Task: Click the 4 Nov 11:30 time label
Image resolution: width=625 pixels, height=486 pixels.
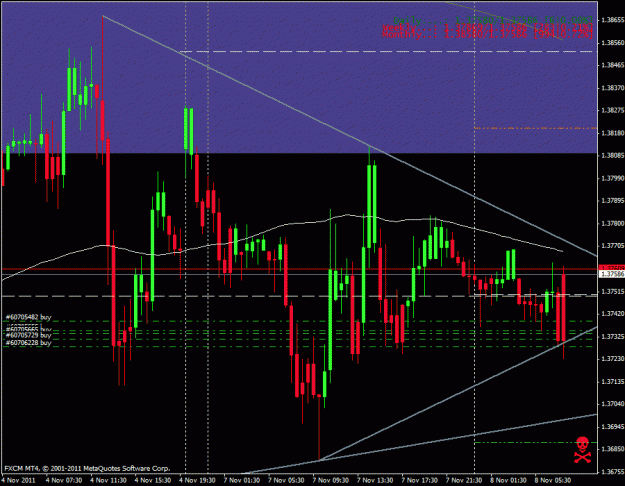Action: (108, 480)
